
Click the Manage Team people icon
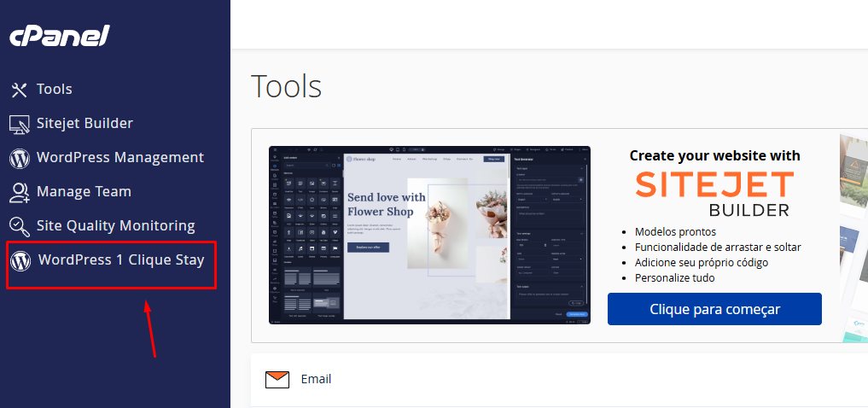point(20,192)
